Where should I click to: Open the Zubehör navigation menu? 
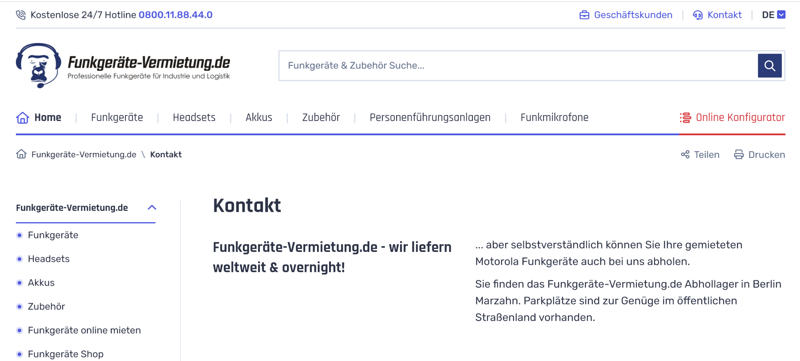pos(321,118)
